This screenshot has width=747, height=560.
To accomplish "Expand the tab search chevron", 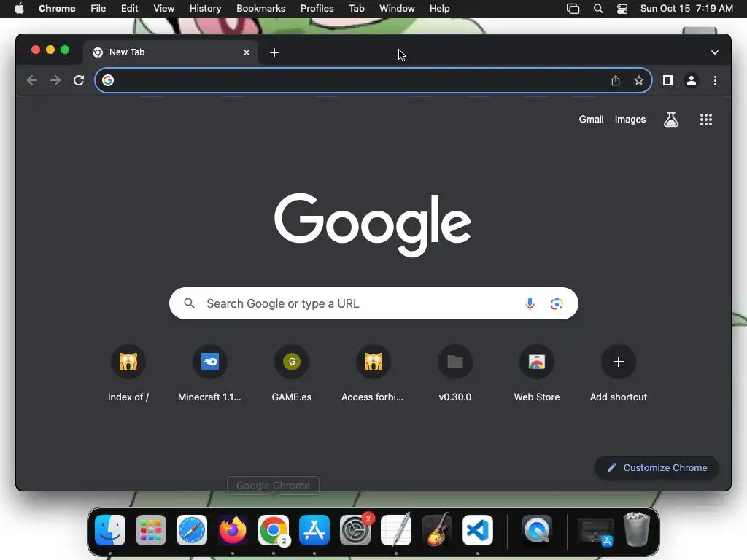I will [715, 52].
